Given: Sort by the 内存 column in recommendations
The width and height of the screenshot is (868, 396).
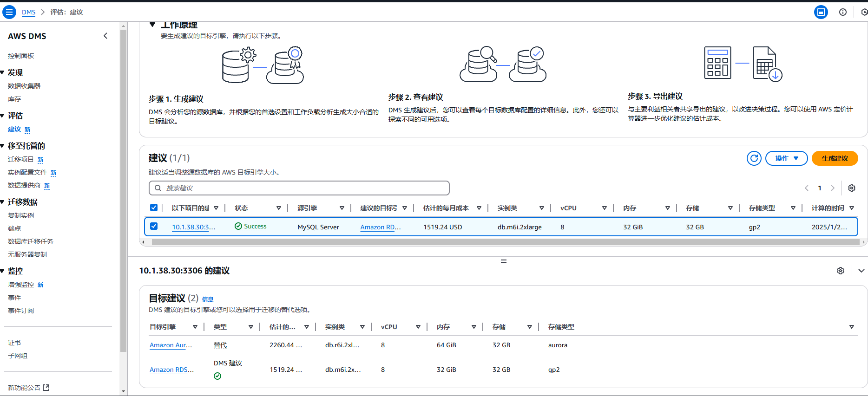Looking at the screenshot, I should coord(668,208).
